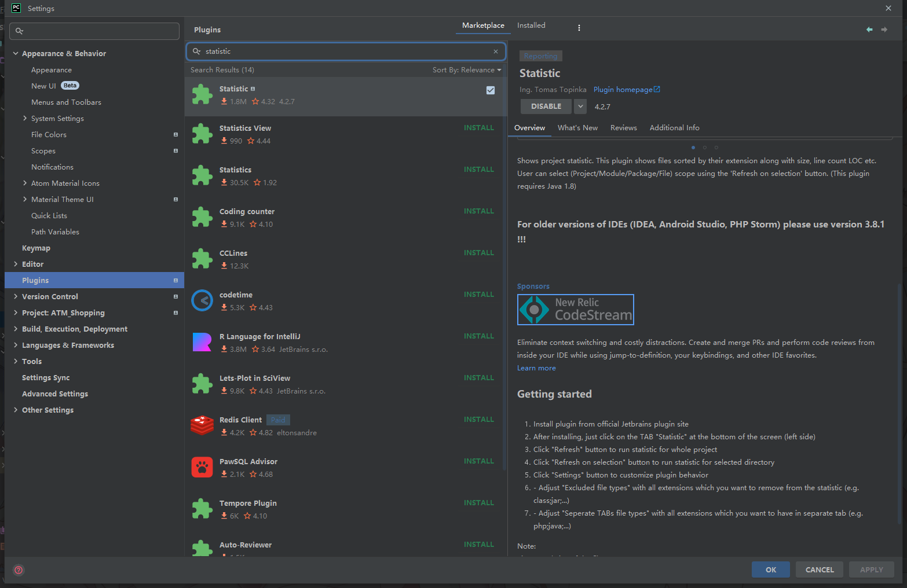Viewport: 907px width, 588px height.
Task: Click project-level marker icon beside Plugins
Action: (x=175, y=281)
